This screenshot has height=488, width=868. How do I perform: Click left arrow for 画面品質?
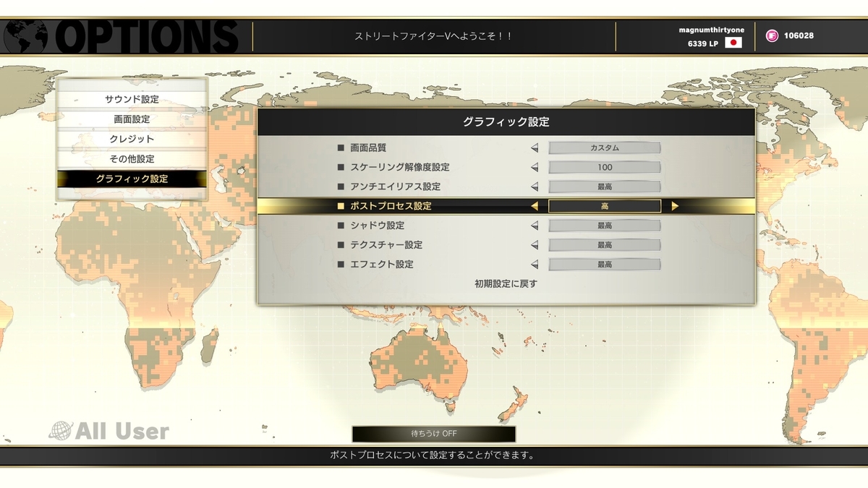pyautogui.click(x=535, y=147)
